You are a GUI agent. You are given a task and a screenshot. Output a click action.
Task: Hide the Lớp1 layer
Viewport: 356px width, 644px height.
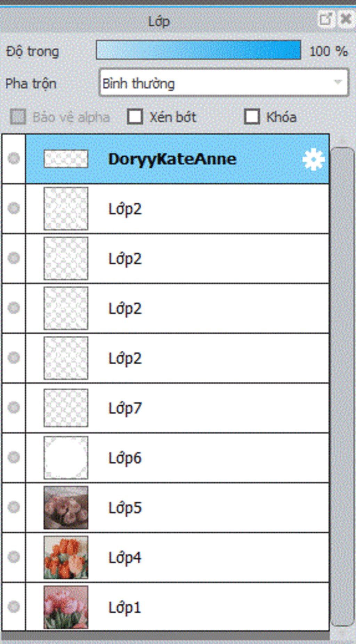pyautogui.click(x=14, y=606)
